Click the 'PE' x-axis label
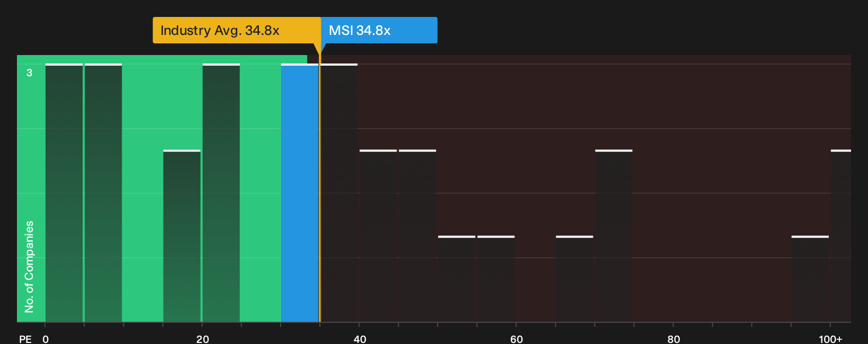Screen dimensions: 868x344 pyautogui.click(x=25, y=339)
